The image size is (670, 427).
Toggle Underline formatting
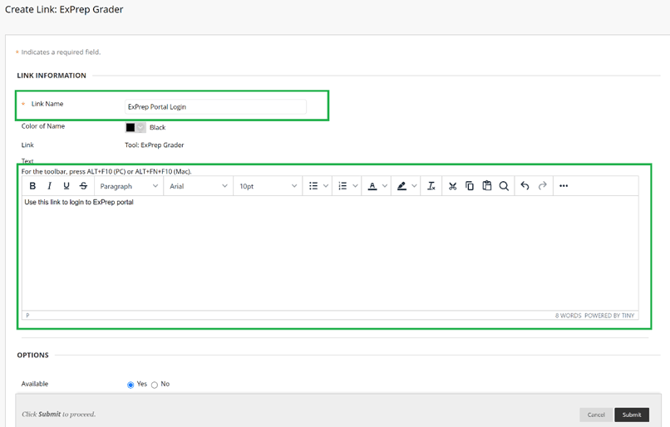point(66,186)
